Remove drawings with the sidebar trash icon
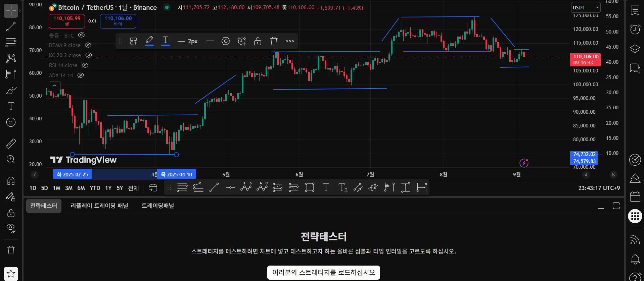The width and height of the screenshot is (644, 281). (11, 250)
